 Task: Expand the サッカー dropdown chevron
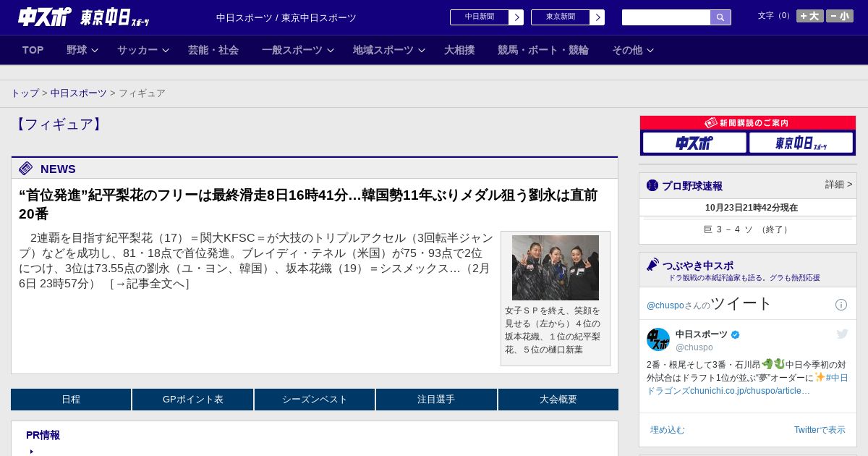[166, 51]
